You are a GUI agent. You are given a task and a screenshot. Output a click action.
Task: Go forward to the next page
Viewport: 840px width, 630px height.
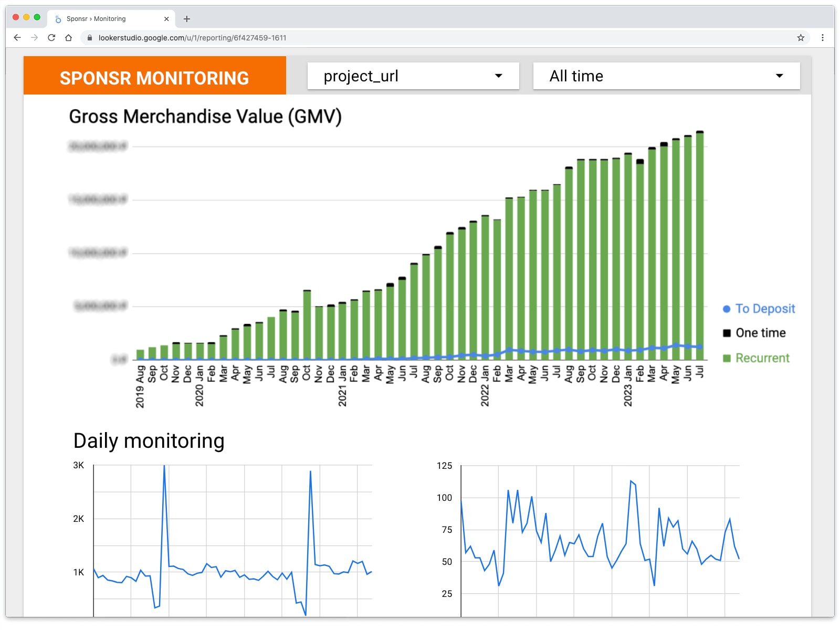click(35, 38)
